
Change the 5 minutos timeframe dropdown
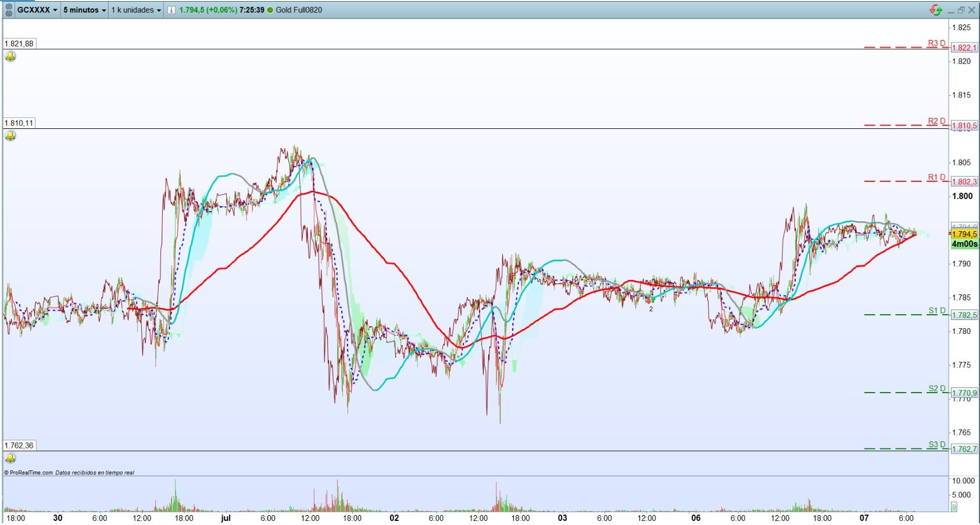85,10
